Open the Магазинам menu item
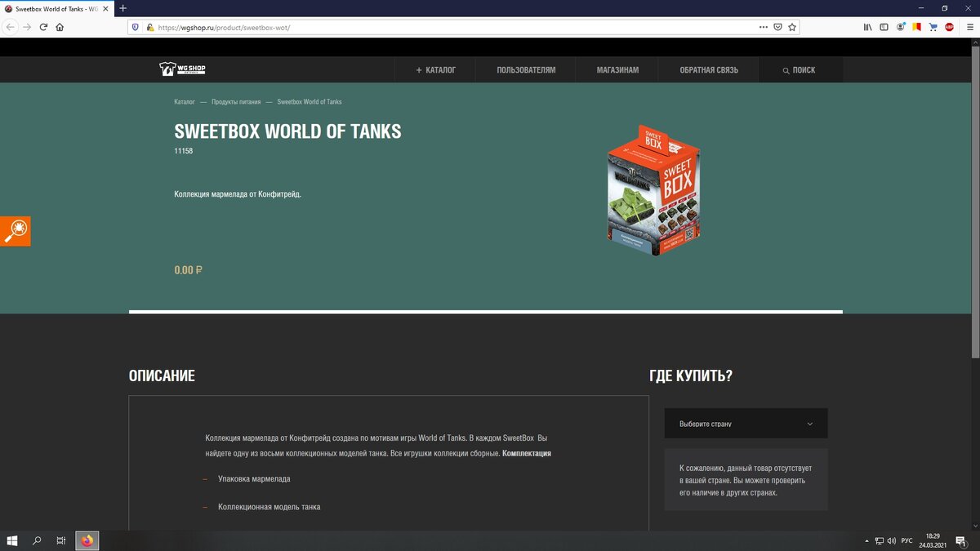980x551 pixels. coord(617,70)
